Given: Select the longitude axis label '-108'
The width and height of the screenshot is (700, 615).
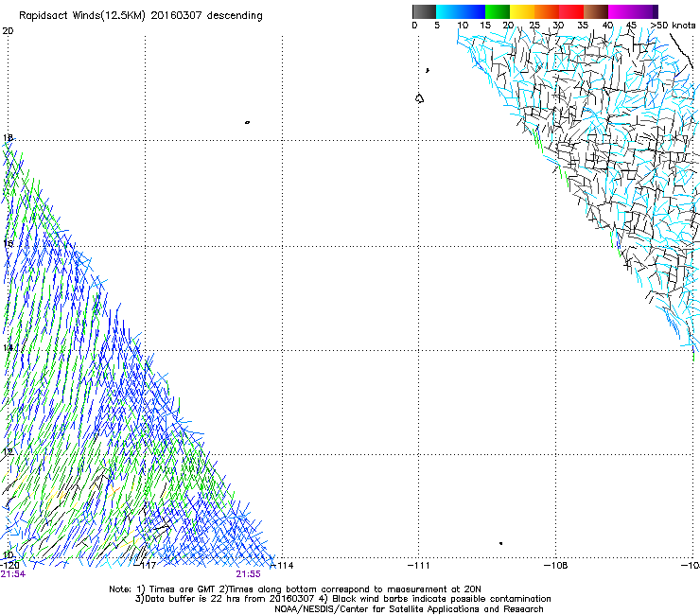Looking at the screenshot, I should click(556, 566).
